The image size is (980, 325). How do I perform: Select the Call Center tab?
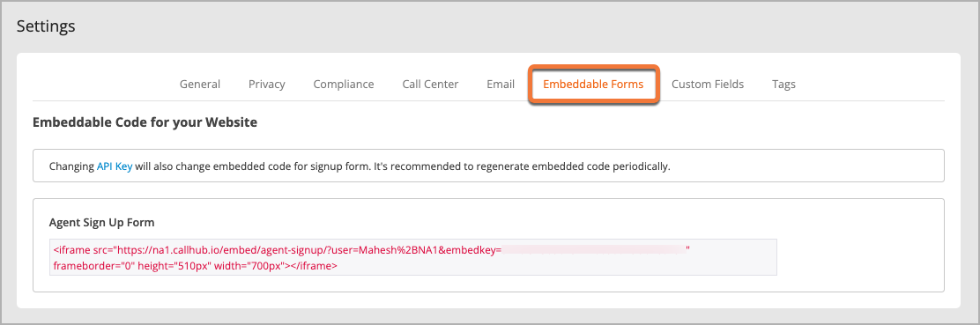(431, 84)
